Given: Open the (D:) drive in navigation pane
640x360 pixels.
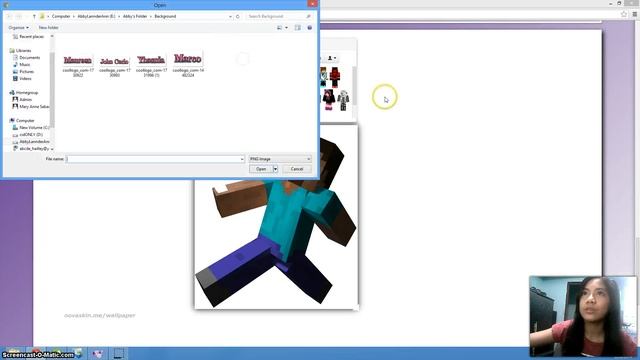Looking at the screenshot, I should (x=28, y=135).
